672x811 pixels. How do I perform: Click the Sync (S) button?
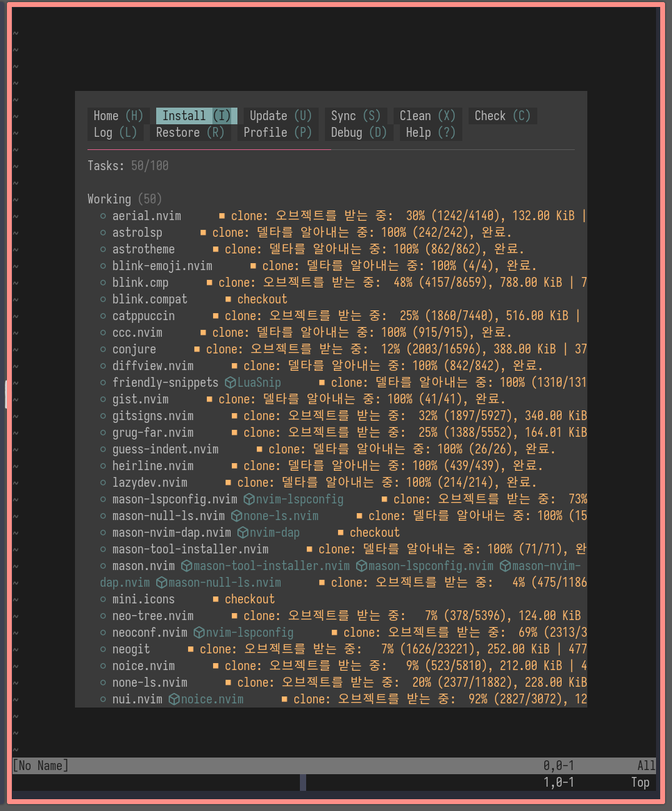point(355,116)
